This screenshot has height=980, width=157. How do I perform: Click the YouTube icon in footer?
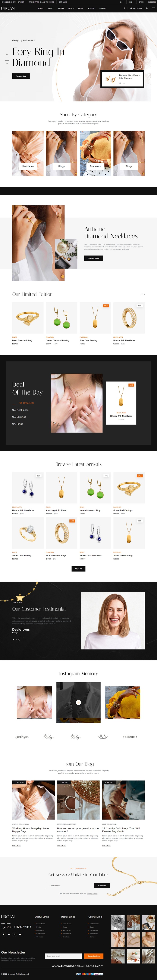(x=20, y=934)
